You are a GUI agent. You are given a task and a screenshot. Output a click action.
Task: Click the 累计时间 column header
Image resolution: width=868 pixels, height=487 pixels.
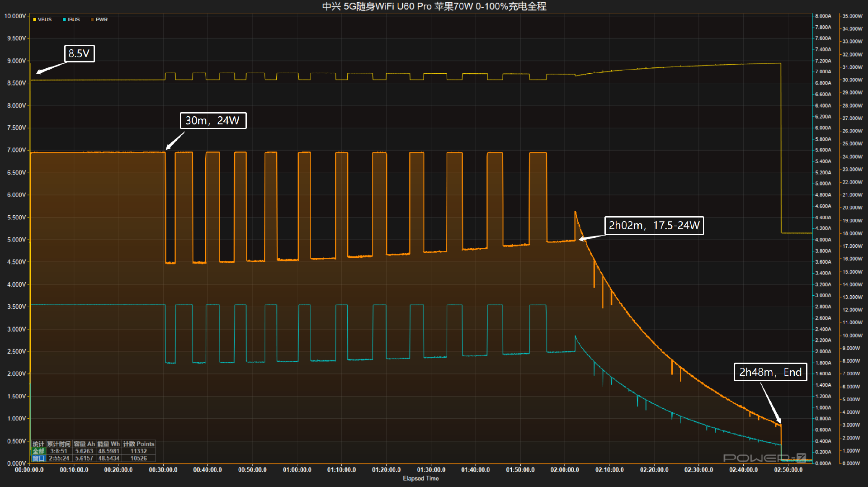[59, 444]
